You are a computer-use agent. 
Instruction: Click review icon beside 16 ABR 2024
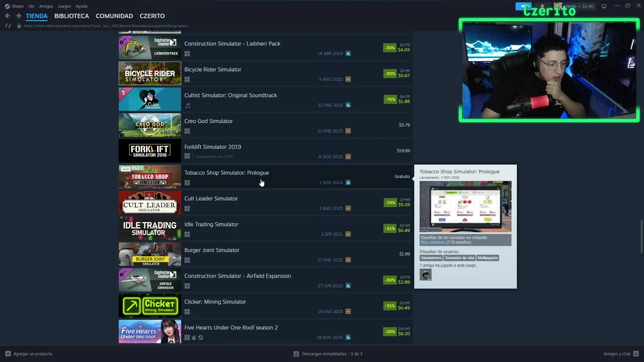pyautogui.click(x=348, y=53)
